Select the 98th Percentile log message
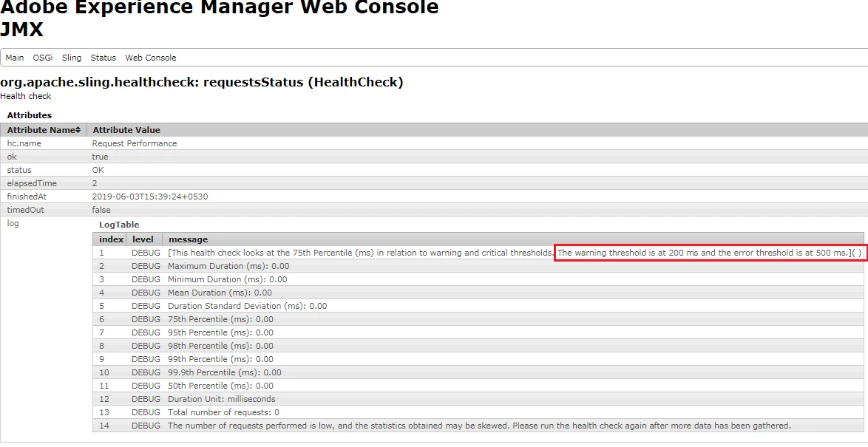The image size is (868, 447). 221,346
